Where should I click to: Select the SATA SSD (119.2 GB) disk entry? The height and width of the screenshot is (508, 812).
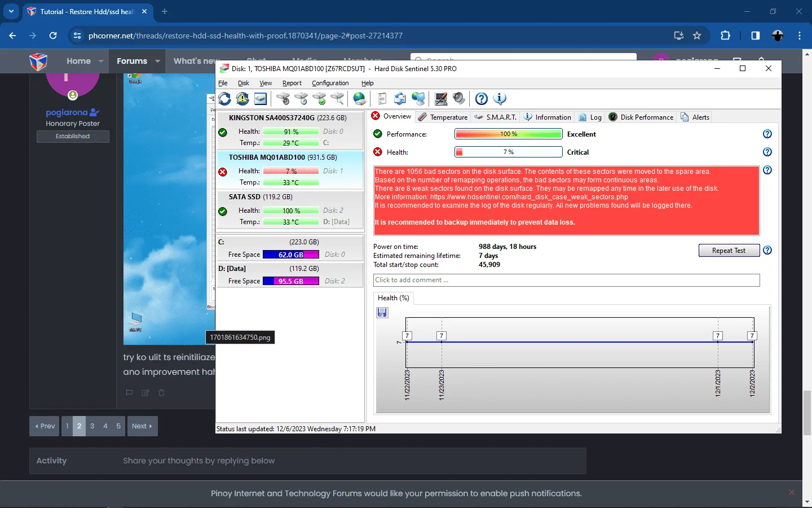[x=290, y=209]
